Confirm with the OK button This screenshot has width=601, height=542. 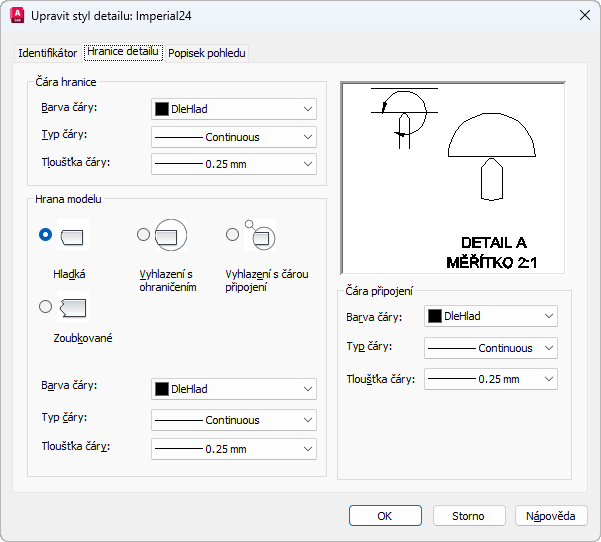[385, 516]
